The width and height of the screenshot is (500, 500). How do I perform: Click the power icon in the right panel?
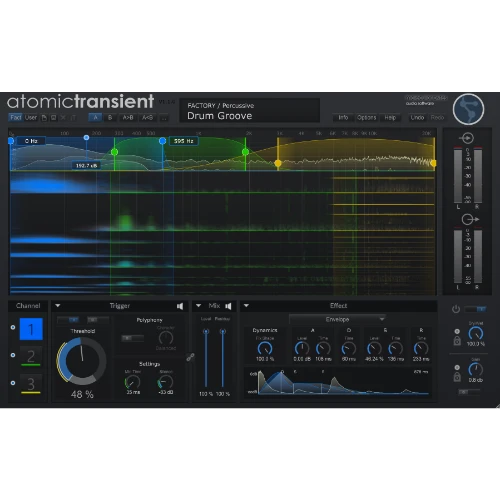tap(456, 309)
